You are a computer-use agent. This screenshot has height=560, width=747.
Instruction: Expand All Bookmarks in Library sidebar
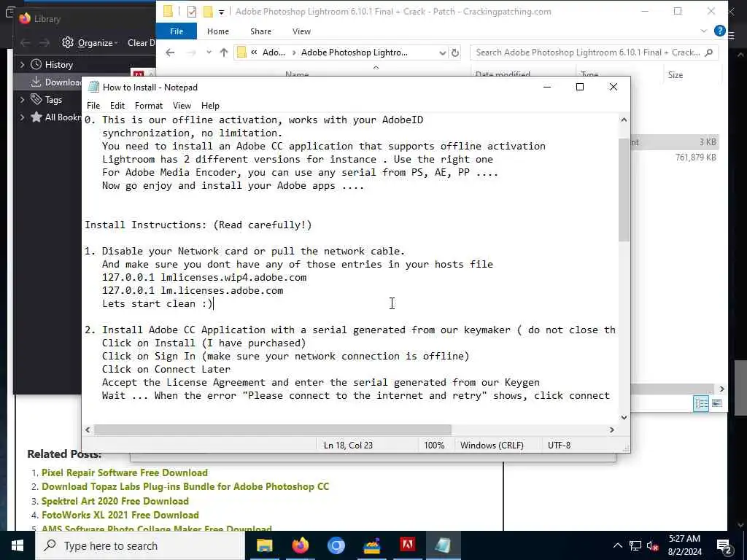click(22, 117)
